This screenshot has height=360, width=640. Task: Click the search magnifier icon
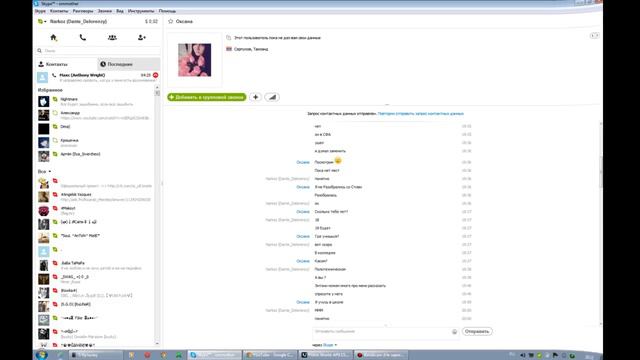tap(40, 51)
